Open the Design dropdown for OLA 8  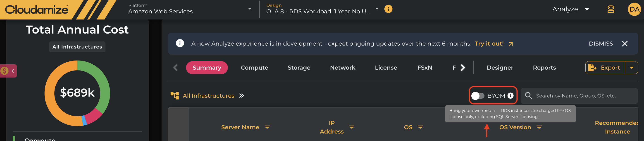[x=322, y=9]
